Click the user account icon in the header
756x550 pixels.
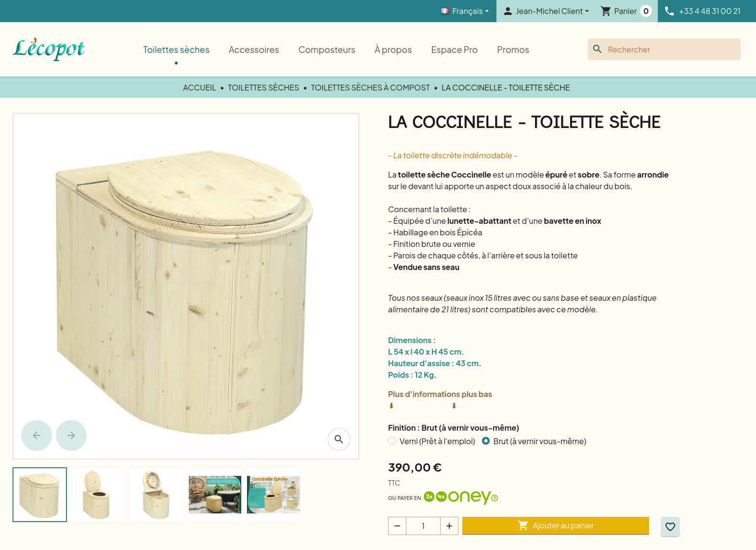(x=508, y=11)
